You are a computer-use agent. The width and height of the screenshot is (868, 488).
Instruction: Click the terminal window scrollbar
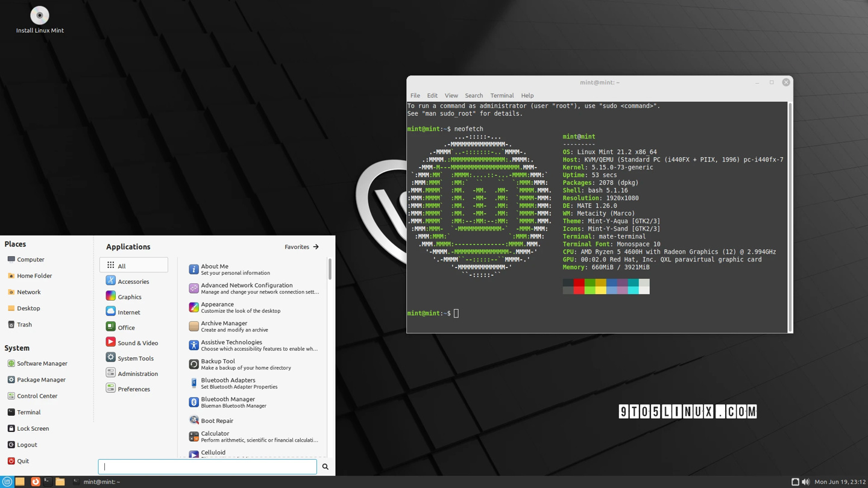pyautogui.click(x=790, y=217)
